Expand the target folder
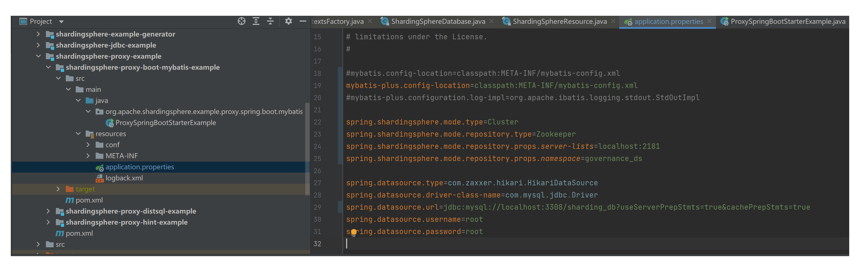 tap(58, 189)
